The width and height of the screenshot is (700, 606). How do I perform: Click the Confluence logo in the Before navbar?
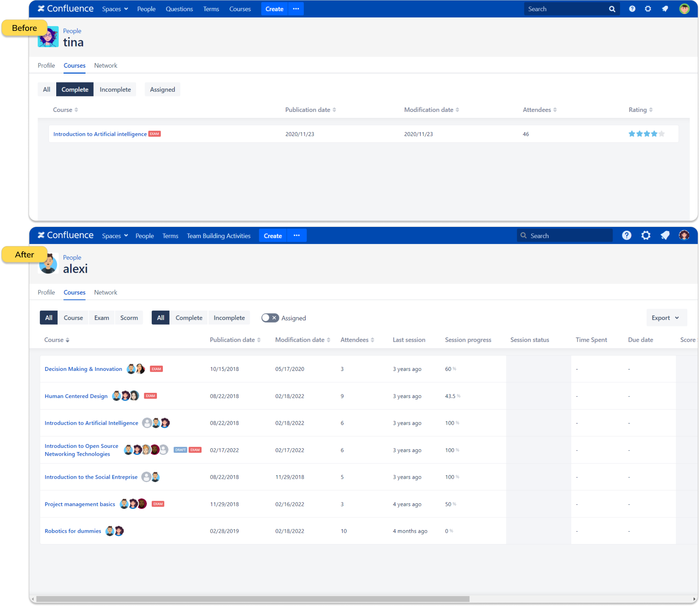(65, 9)
